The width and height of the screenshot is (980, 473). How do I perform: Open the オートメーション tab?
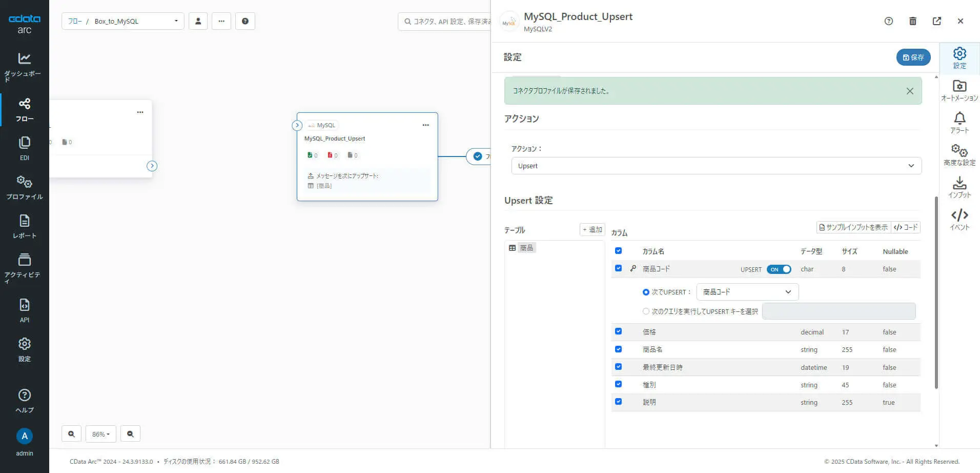coord(959,90)
